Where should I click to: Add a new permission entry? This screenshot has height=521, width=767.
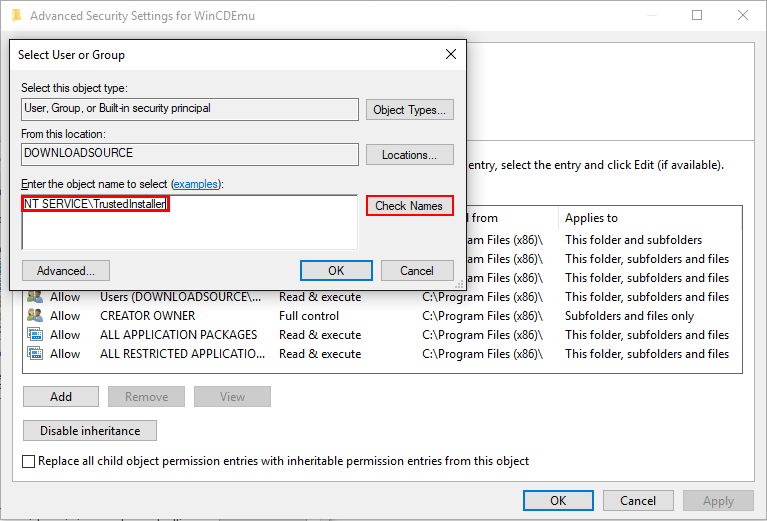(x=61, y=396)
